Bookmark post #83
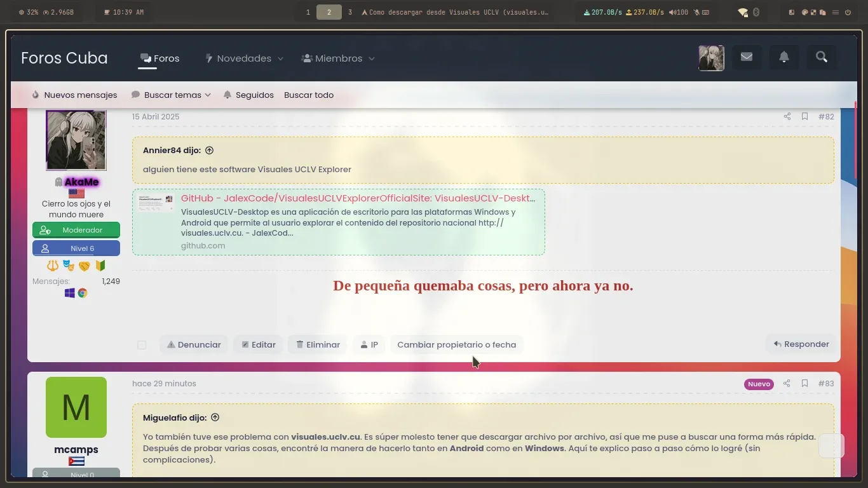 tap(804, 384)
